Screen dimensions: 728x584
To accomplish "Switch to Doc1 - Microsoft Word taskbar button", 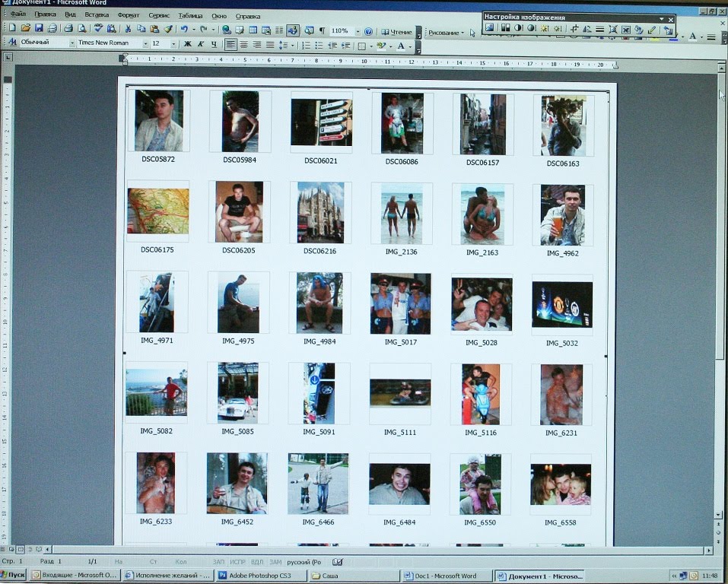I will click(x=445, y=576).
